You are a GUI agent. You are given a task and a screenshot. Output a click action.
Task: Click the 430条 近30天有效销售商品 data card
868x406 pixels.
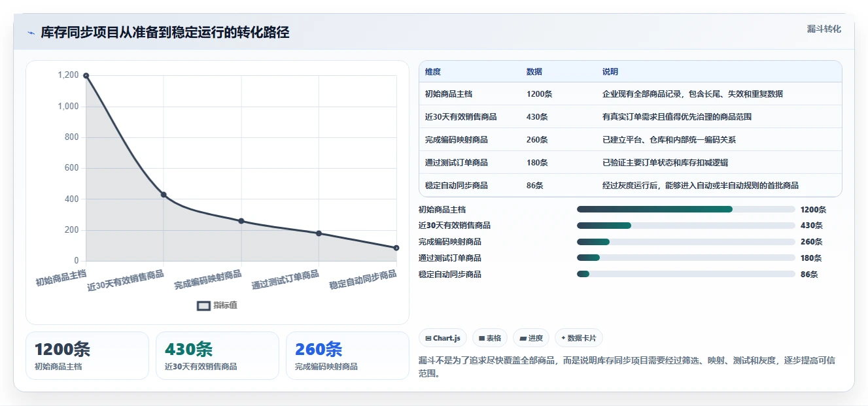(x=217, y=356)
